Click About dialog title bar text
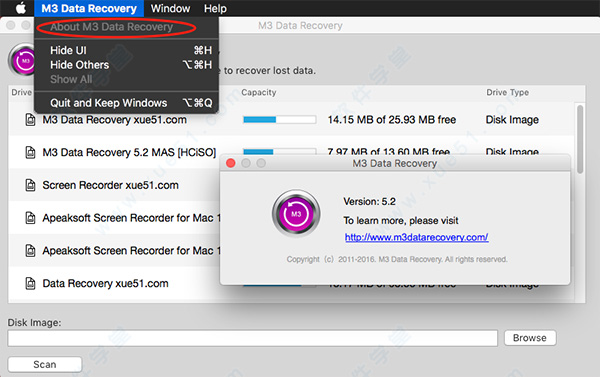 click(x=395, y=163)
